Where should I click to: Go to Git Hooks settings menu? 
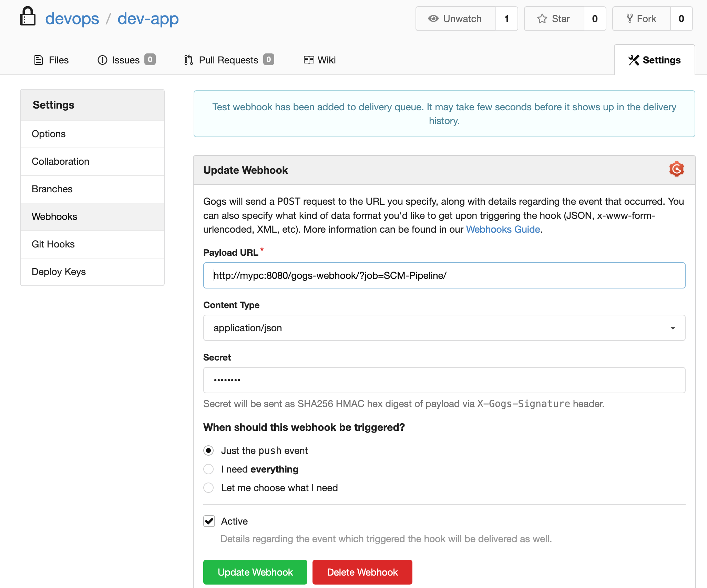click(x=53, y=244)
